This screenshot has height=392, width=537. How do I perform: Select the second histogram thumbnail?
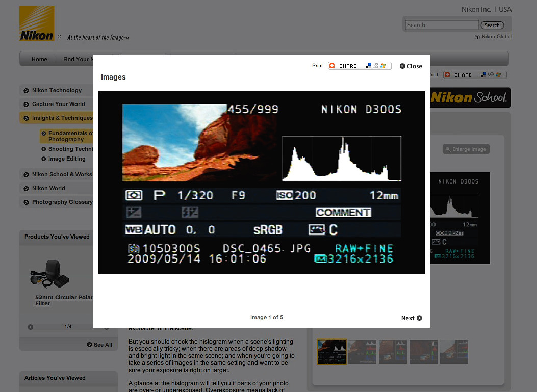click(363, 352)
